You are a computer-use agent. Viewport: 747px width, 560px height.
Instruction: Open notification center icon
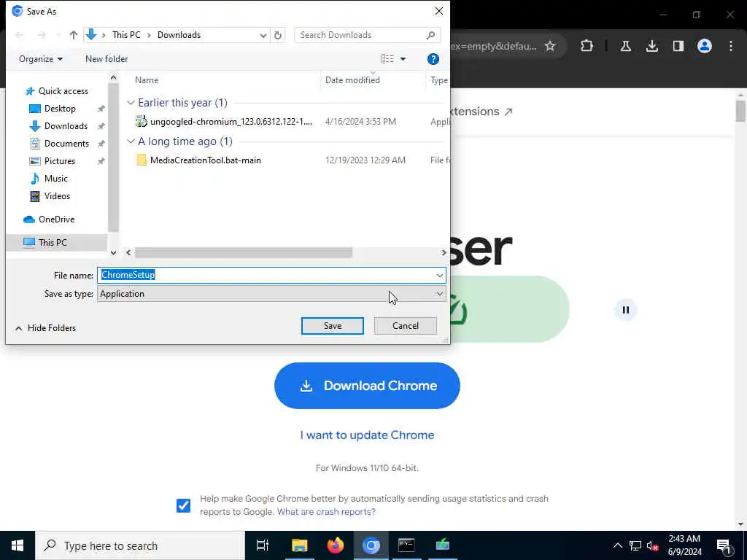(x=724, y=545)
